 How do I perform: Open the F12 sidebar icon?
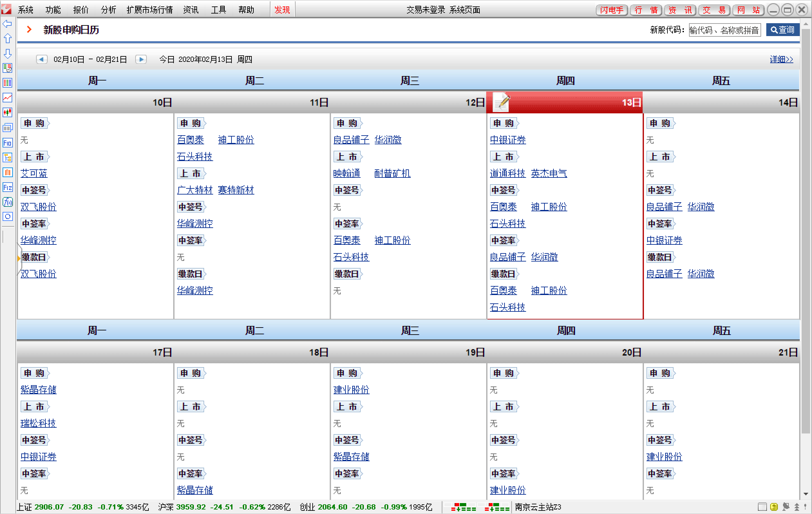coord(7,187)
